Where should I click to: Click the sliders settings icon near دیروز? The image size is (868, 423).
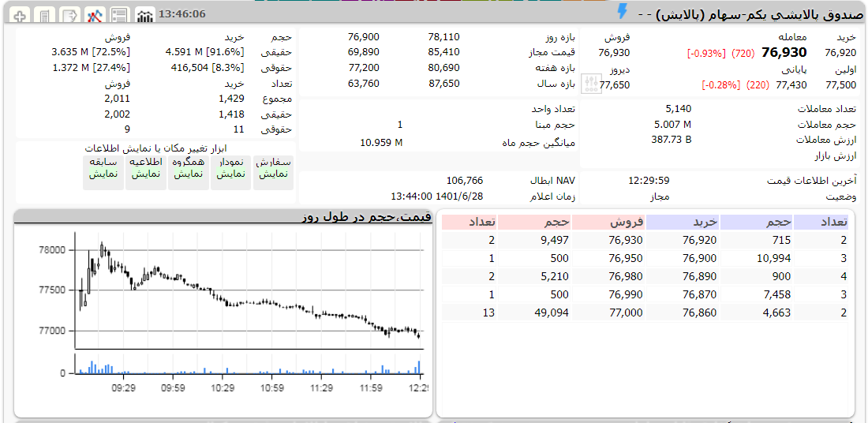(592, 84)
